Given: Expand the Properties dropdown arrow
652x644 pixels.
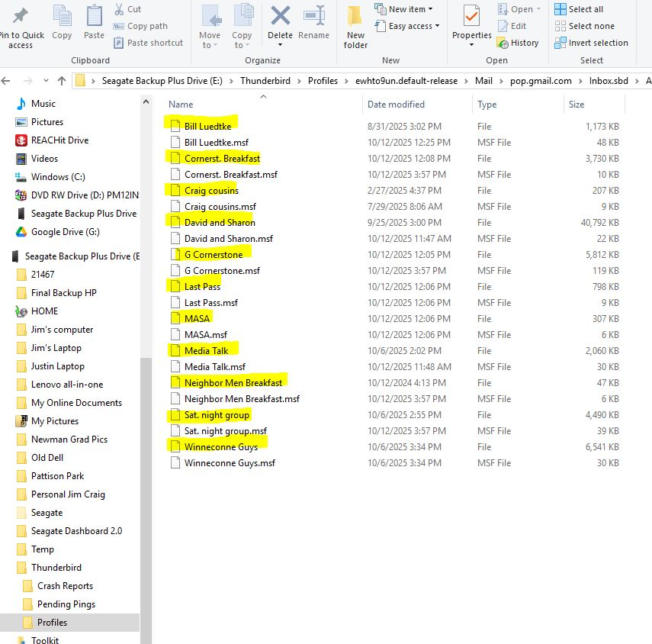Looking at the screenshot, I should (x=471, y=44).
